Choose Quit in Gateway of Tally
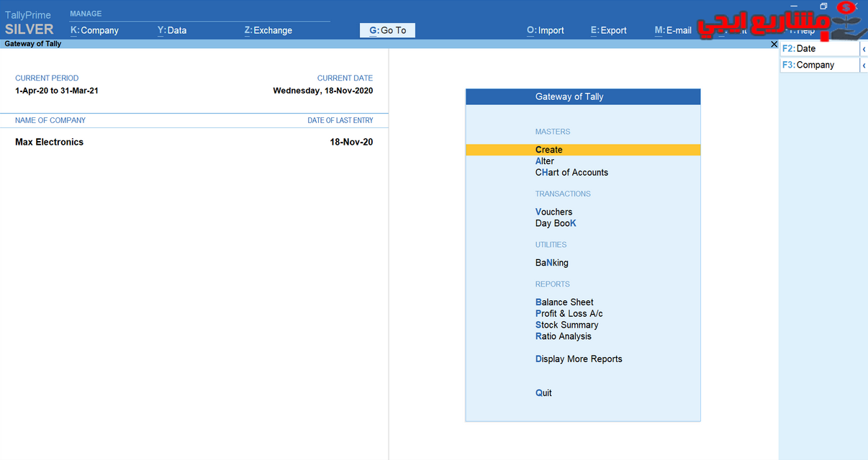This screenshot has height=460, width=868. [543, 393]
